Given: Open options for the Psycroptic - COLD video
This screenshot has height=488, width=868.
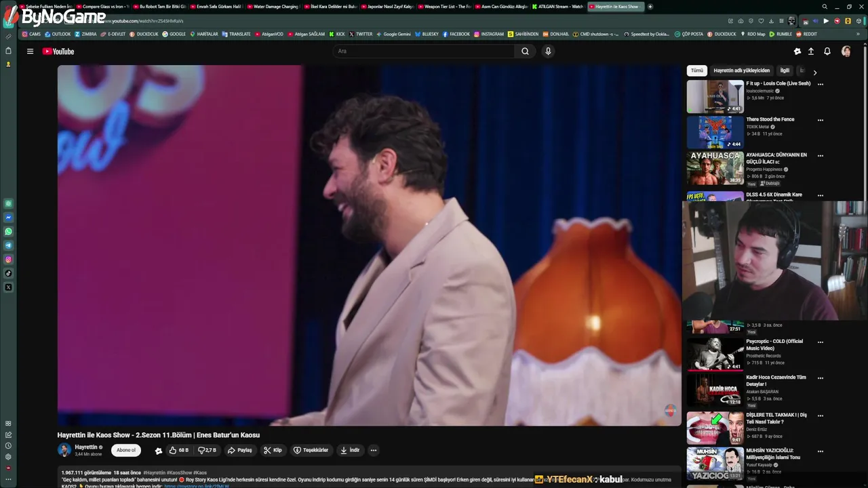Looking at the screenshot, I should [821, 342].
